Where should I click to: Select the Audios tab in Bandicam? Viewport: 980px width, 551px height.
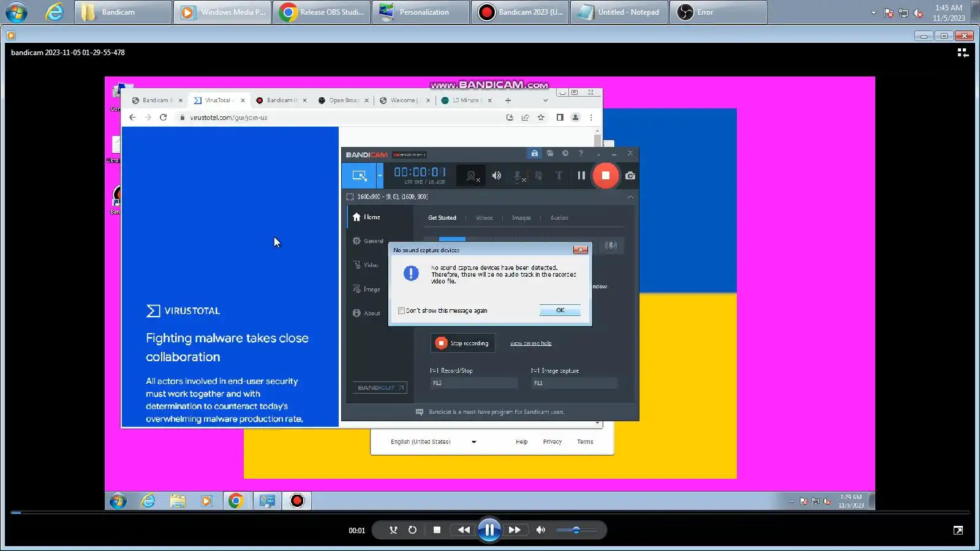(x=559, y=218)
